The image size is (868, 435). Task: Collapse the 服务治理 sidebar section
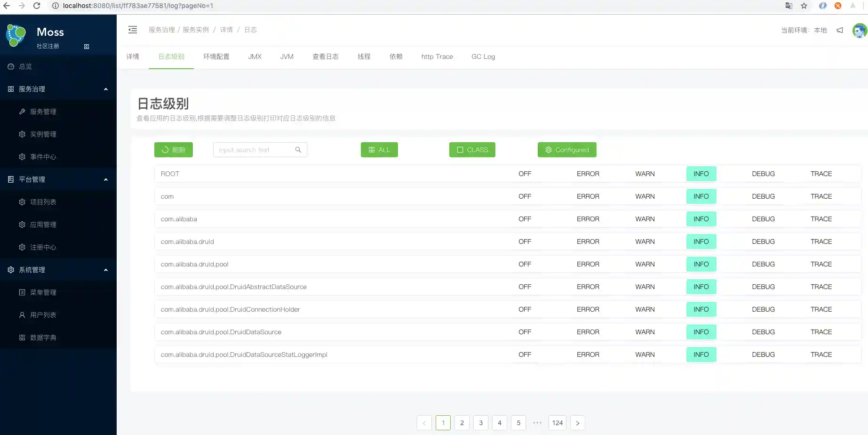tap(105, 89)
